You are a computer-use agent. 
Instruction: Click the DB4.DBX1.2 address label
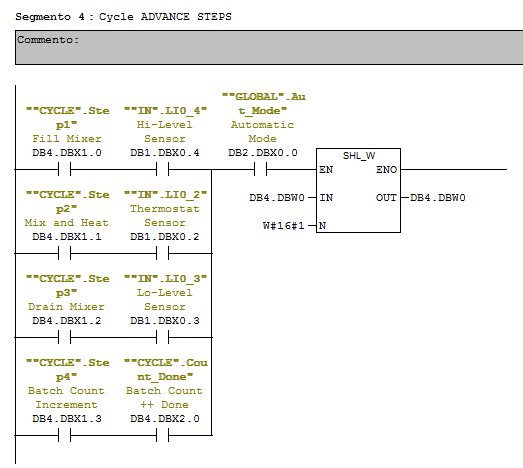[x=67, y=321]
